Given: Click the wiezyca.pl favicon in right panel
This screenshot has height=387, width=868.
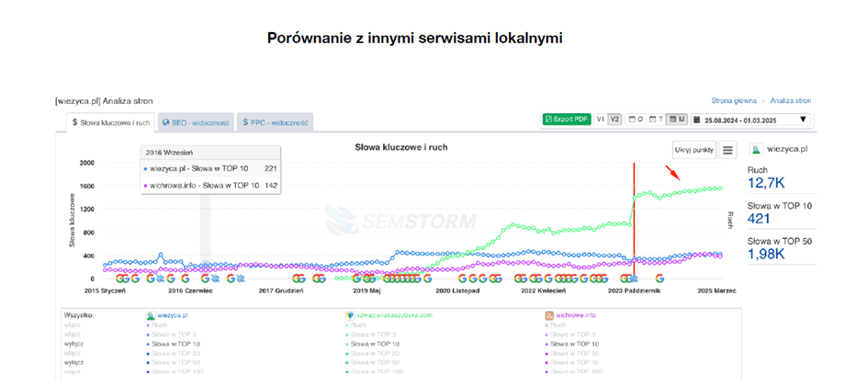Looking at the screenshot, I should point(755,149).
